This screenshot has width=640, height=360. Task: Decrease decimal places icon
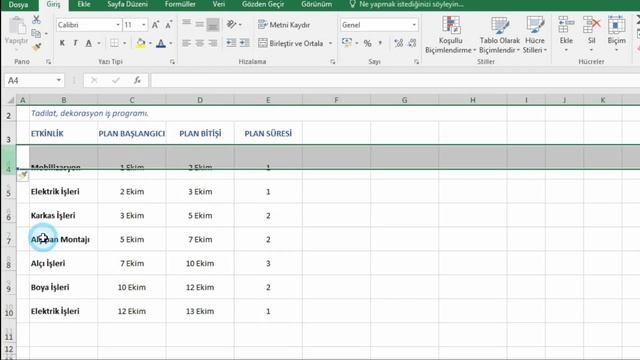pos(412,43)
